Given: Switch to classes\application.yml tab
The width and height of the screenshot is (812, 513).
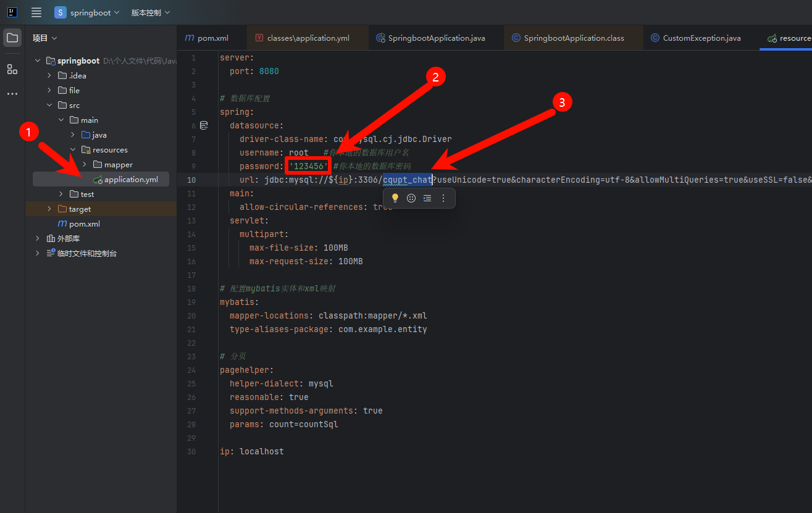Looking at the screenshot, I should coord(307,38).
